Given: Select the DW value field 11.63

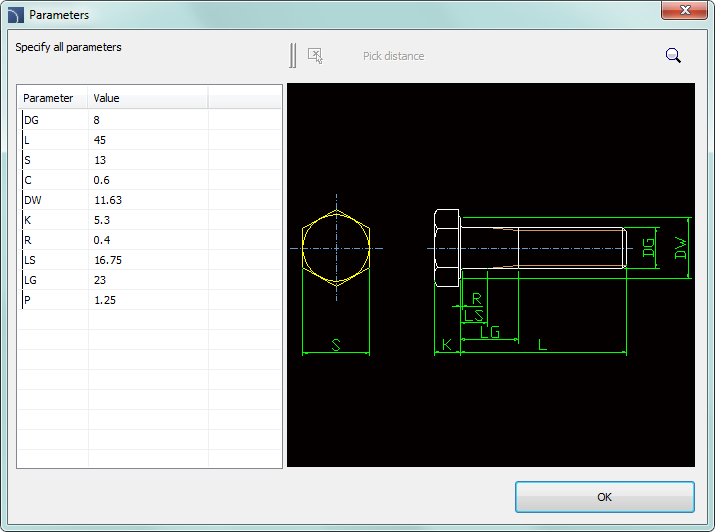Looking at the screenshot, I should tap(147, 200).
